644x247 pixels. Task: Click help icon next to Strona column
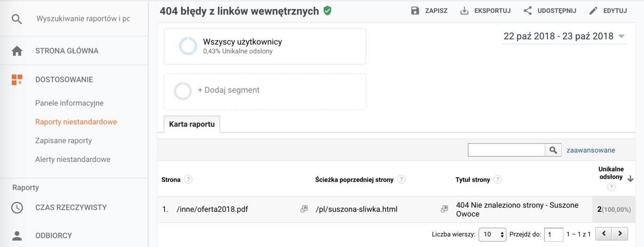pos(188,179)
